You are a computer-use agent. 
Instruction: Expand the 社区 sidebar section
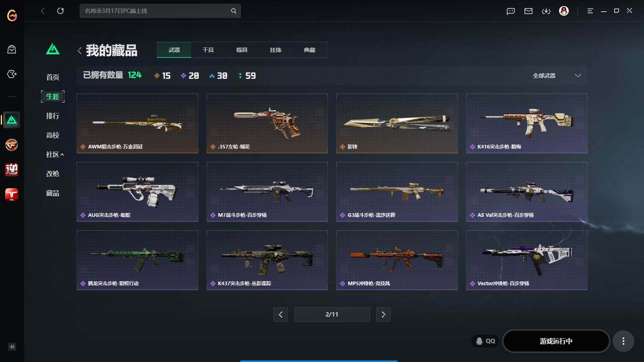pos(55,154)
